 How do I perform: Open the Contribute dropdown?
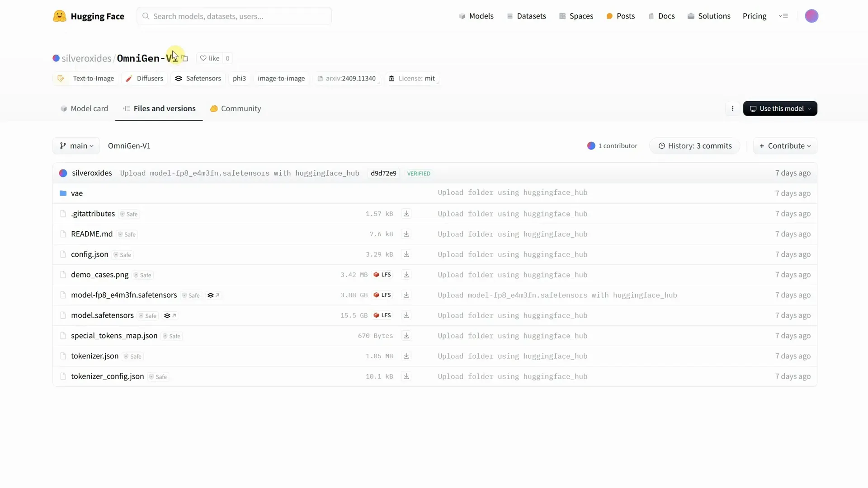point(785,145)
